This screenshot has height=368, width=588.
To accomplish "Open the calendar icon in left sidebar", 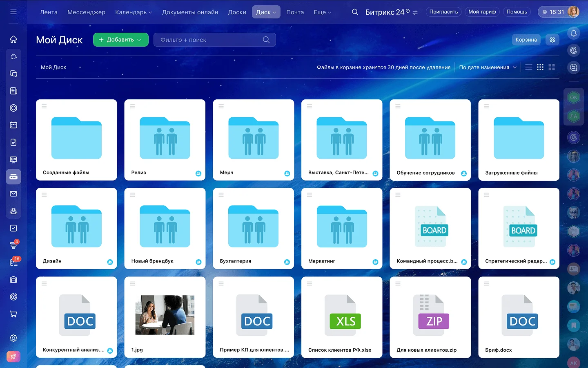I will point(13,125).
